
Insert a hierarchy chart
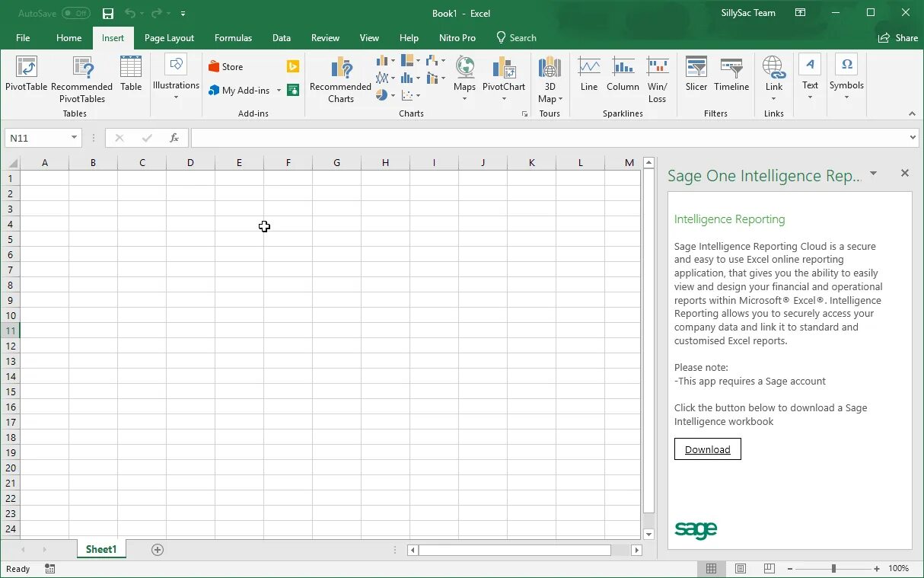[x=410, y=60]
